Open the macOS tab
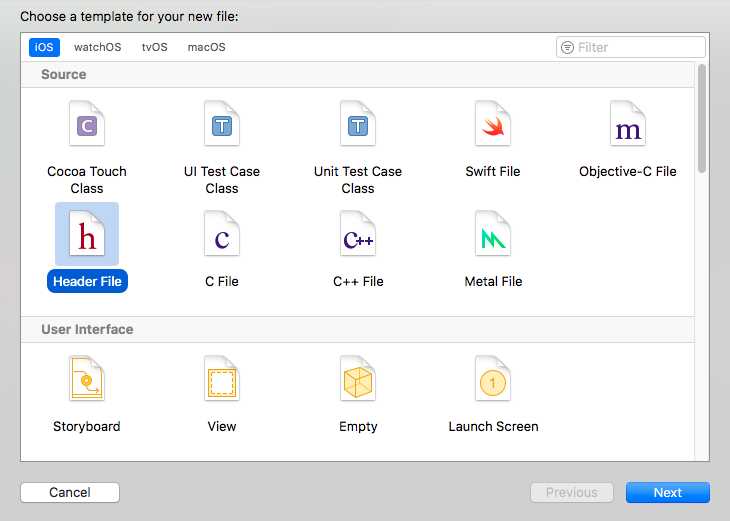The height and width of the screenshot is (521, 730). (206, 47)
